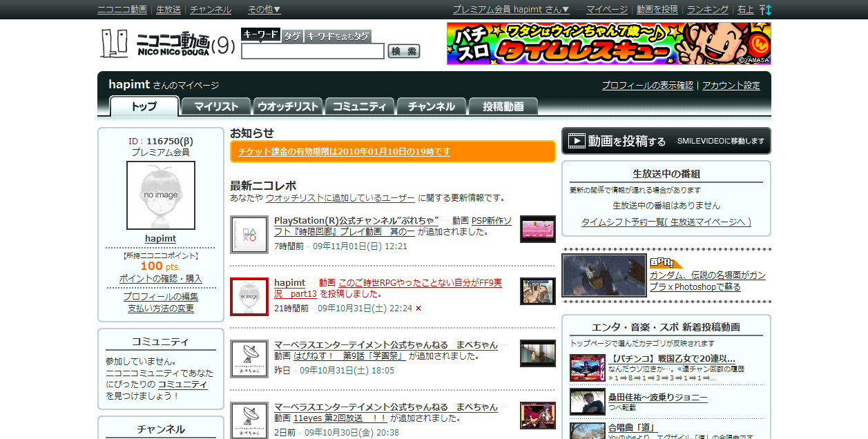This screenshot has height=439, width=868.
Task: Open ウオッチリストに追加しているユーザー link
Action: coord(340,197)
